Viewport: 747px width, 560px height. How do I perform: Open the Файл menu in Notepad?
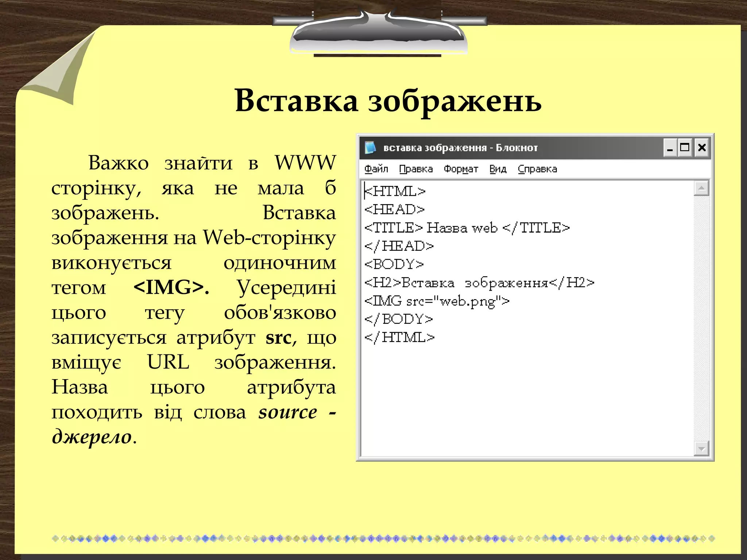pyautogui.click(x=376, y=169)
